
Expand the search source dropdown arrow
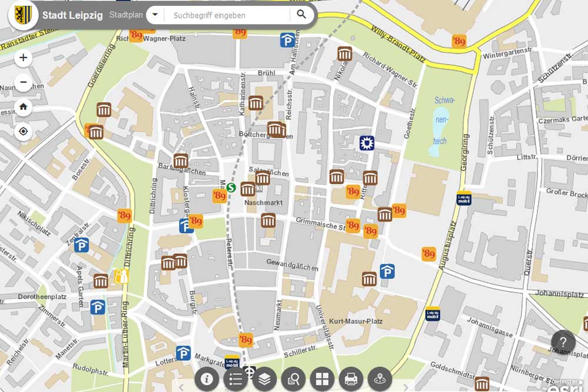[155, 15]
